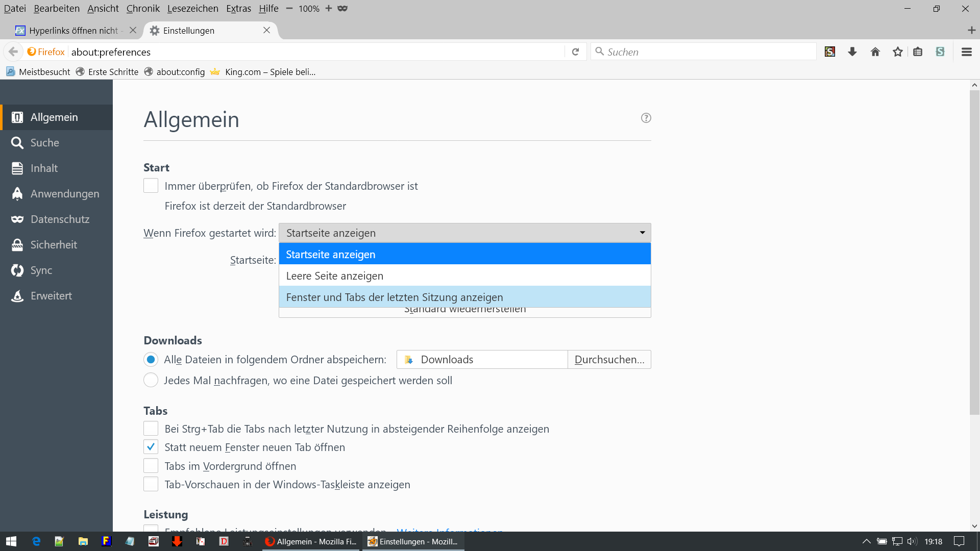Image resolution: width=980 pixels, height=551 pixels.
Task: Click the bookmark star icon
Action: click(x=897, y=52)
